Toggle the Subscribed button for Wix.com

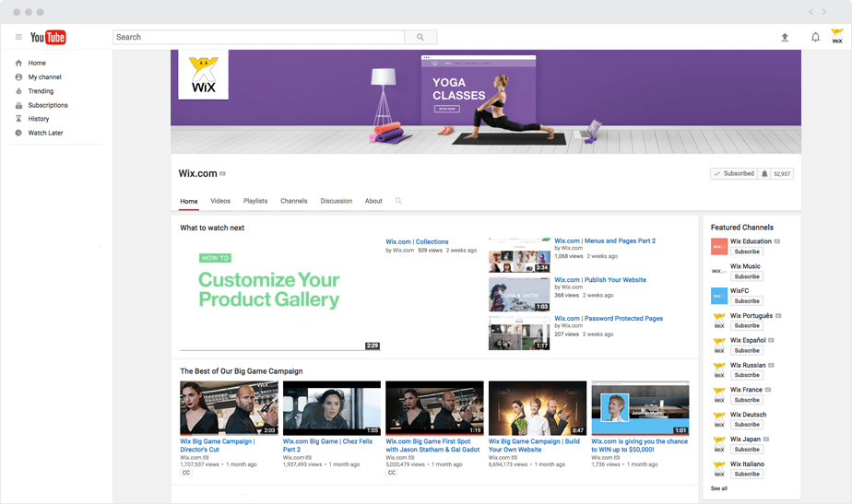[x=734, y=174]
